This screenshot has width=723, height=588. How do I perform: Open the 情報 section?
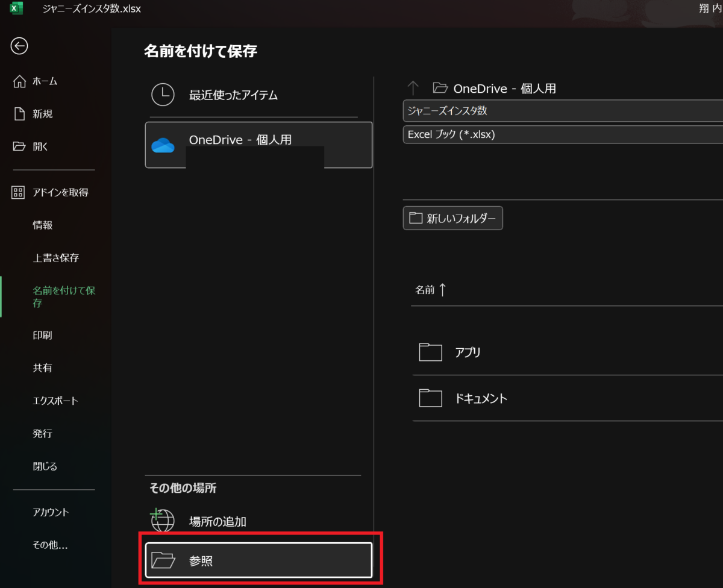[x=42, y=225]
